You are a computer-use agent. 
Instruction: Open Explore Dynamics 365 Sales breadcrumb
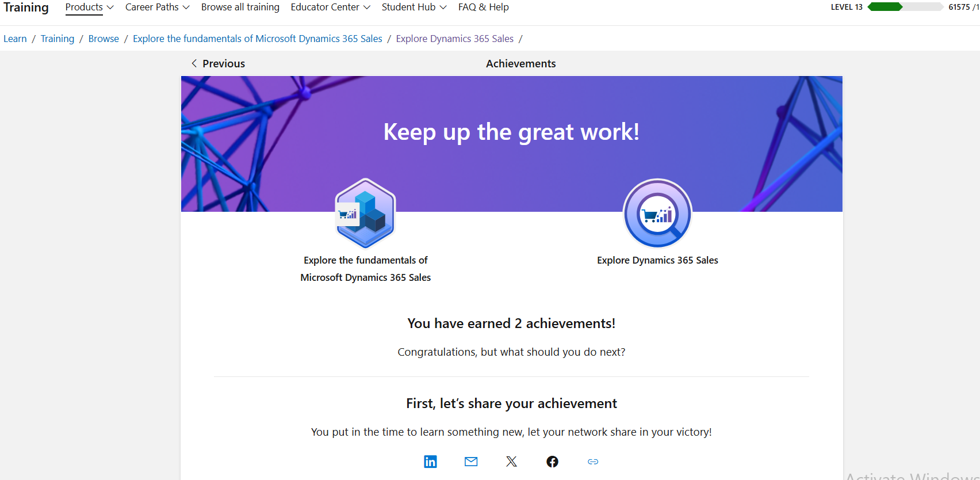click(x=455, y=39)
